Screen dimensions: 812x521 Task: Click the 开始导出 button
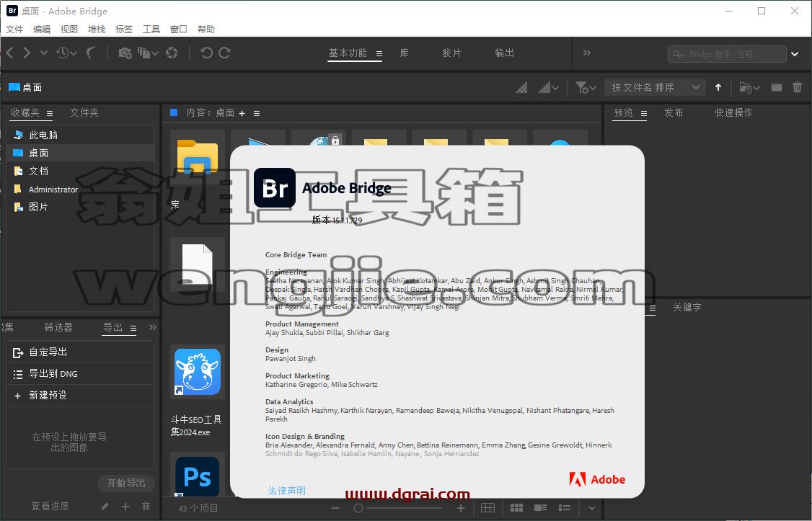[x=126, y=484]
